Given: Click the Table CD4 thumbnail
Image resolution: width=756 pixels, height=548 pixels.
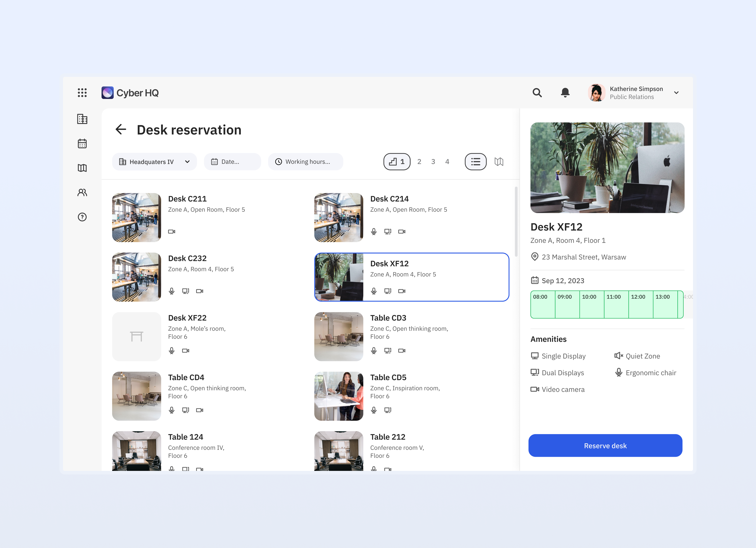Looking at the screenshot, I should [136, 396].
